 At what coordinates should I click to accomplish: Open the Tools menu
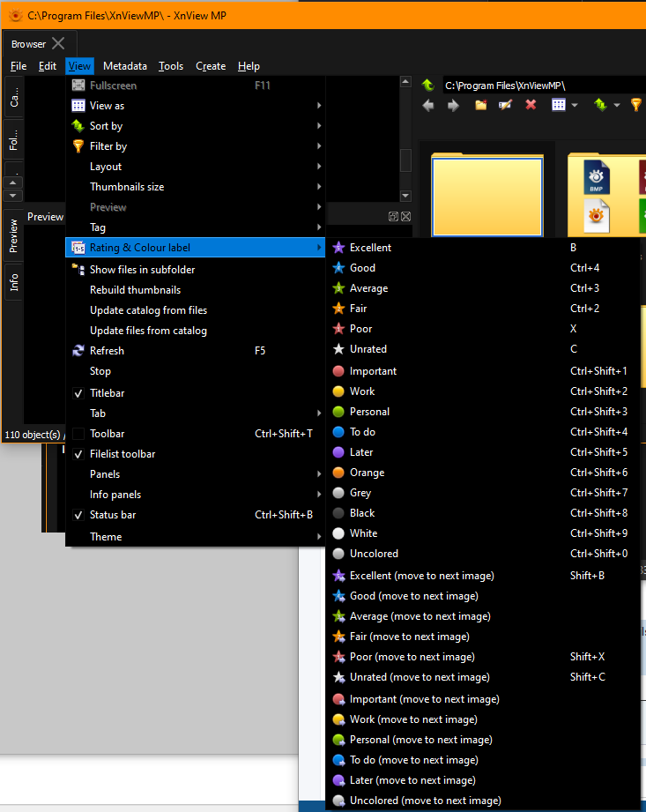(x=171, y=66)
